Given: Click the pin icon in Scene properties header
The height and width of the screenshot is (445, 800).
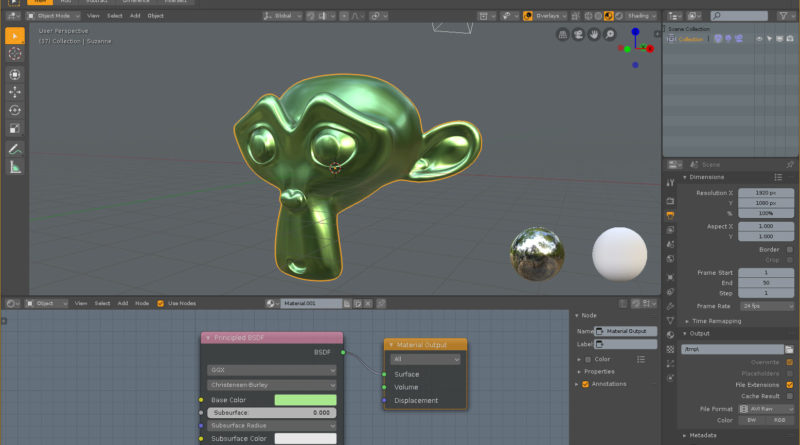Looking at the screenshot, I should (790, 164).
